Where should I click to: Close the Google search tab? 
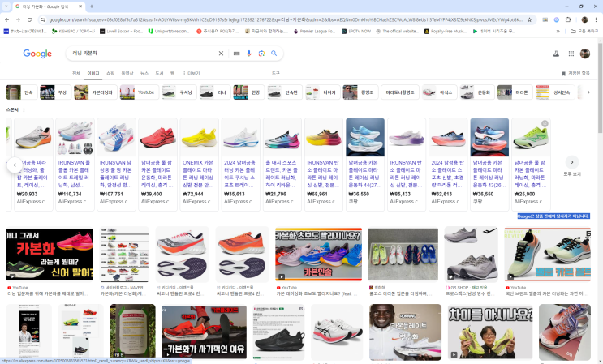pos(80,6)
